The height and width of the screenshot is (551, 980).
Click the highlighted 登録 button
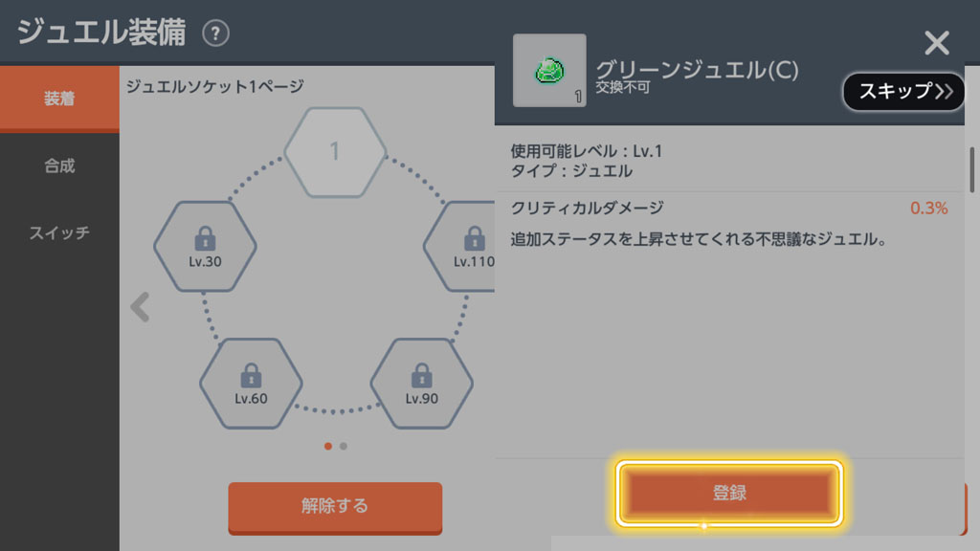point(729,493)
